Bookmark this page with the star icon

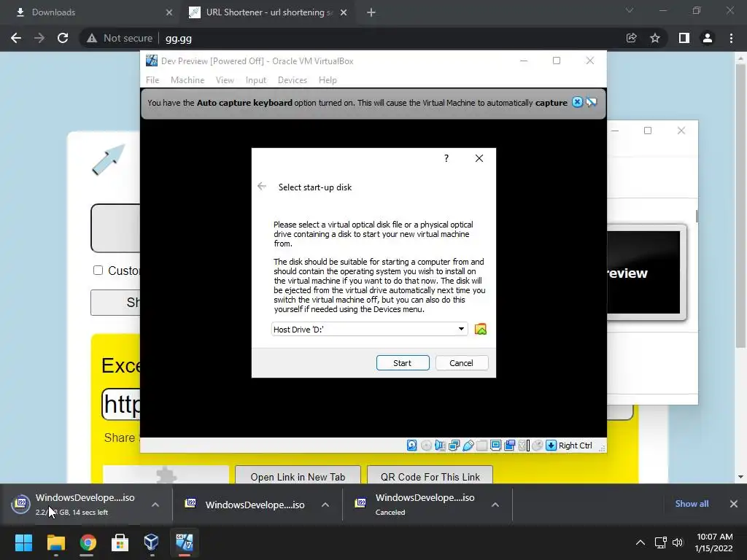pos(655,38)
